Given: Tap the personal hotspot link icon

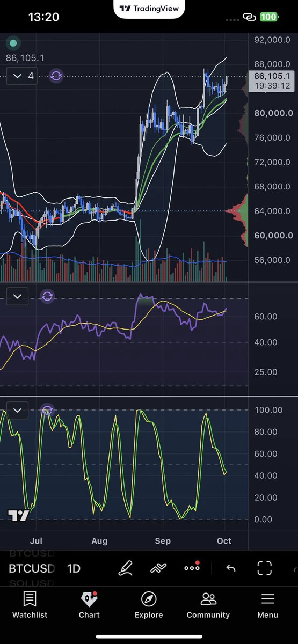Looking at the screenshot, I should click(x=249, y=17).
